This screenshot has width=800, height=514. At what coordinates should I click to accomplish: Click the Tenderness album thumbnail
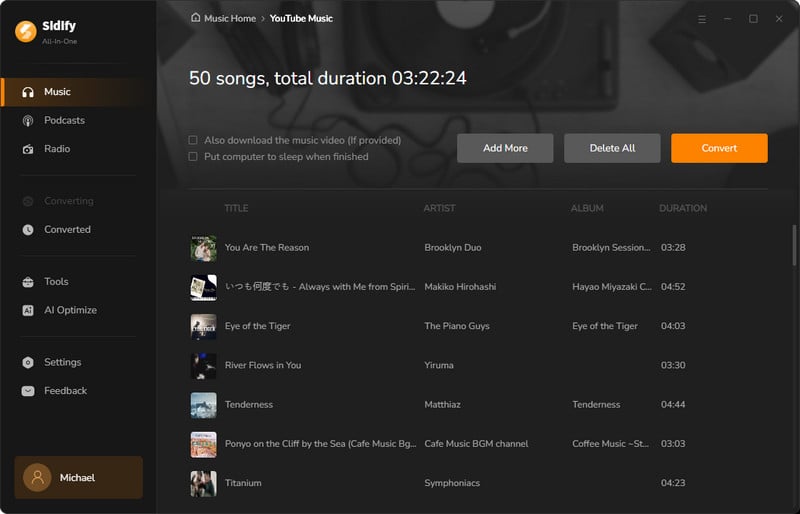point(204,405)
